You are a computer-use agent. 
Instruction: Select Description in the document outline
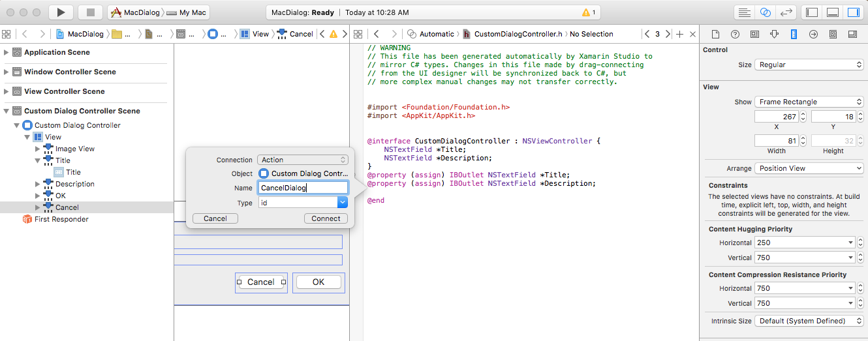click(x=74, y=184)
